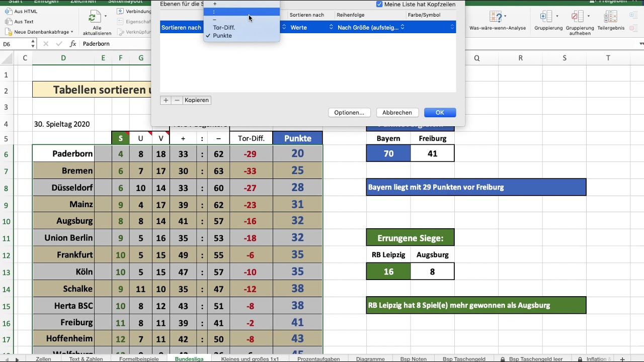Click the Verknüpfungen links icon in ribbon
The width and height of the screenshot is (644, 362).
pyautogui.click(x=120, y=32)
